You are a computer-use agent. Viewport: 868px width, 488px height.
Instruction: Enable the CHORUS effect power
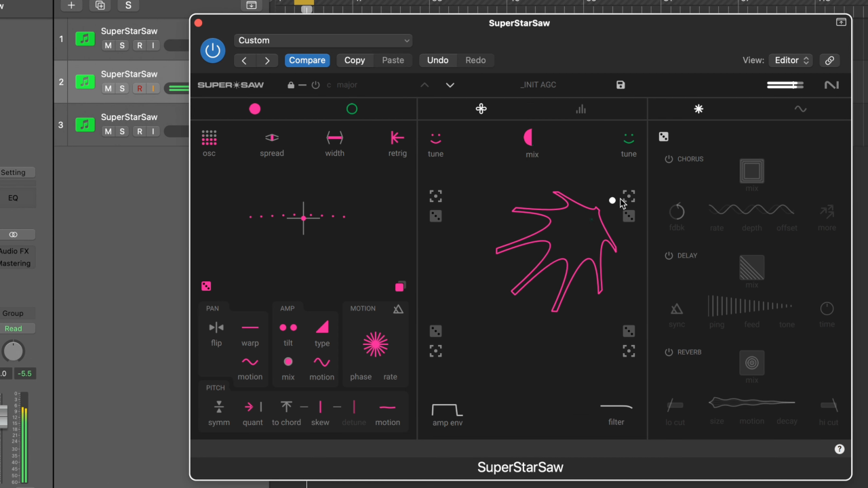pyautogui.click(x=669, y=159)
